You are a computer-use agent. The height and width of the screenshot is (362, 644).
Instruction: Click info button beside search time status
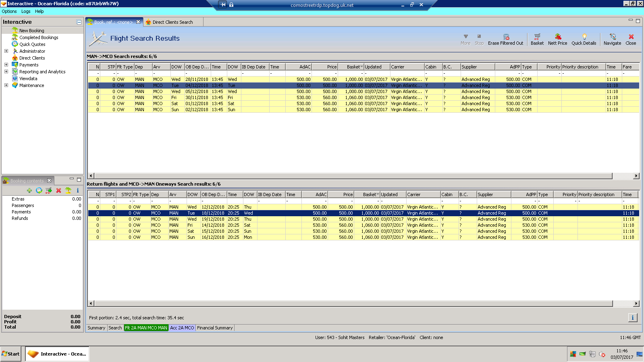632,318
